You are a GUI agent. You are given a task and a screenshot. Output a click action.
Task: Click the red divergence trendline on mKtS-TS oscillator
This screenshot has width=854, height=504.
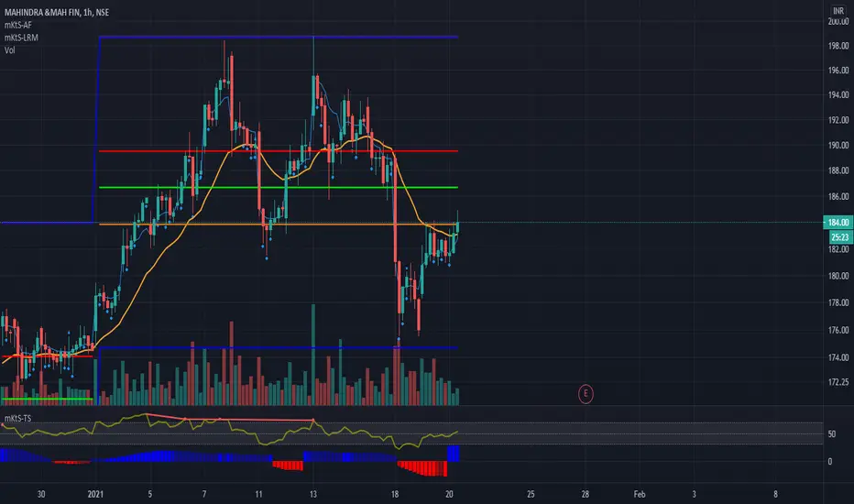(x=230, y=417)
